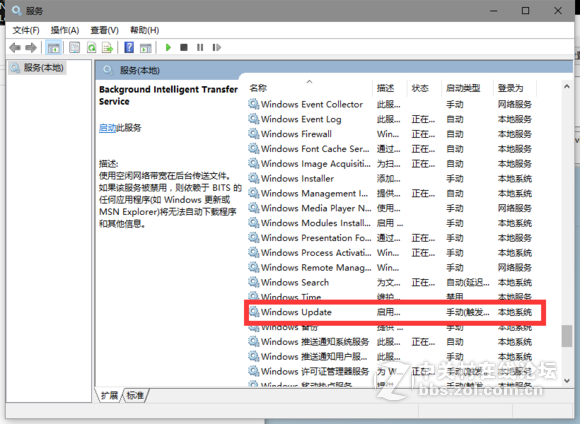Select the Windows Font Cache Service row
Screen dimensions: 580x424
pos(391,149)
